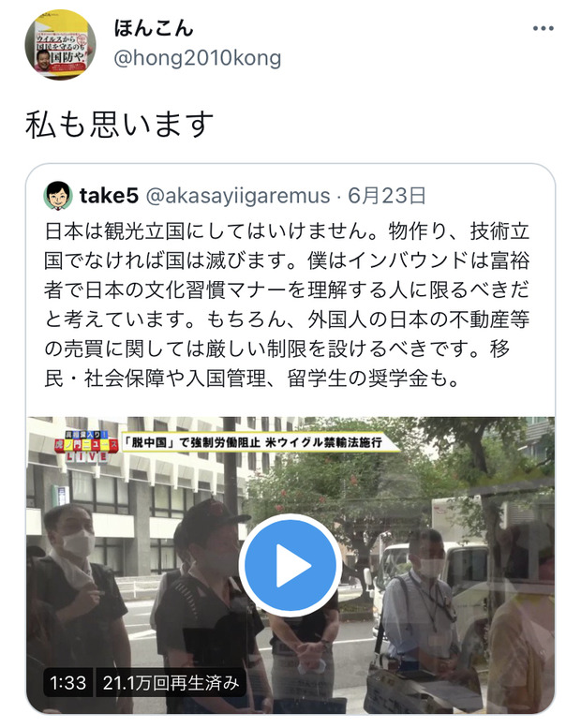Select the last line of quoted text, 留学生の奨学金も
581x728 pixels.
coord(373,379)
